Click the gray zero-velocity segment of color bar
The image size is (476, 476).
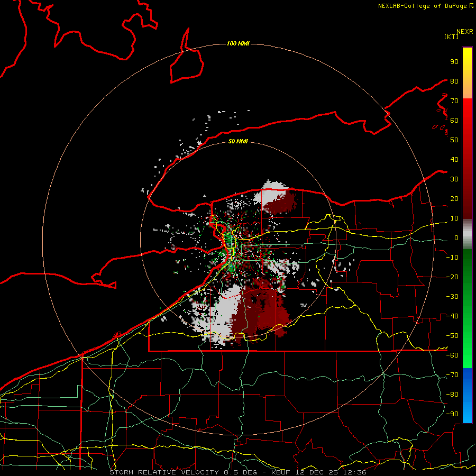(467, 234)
